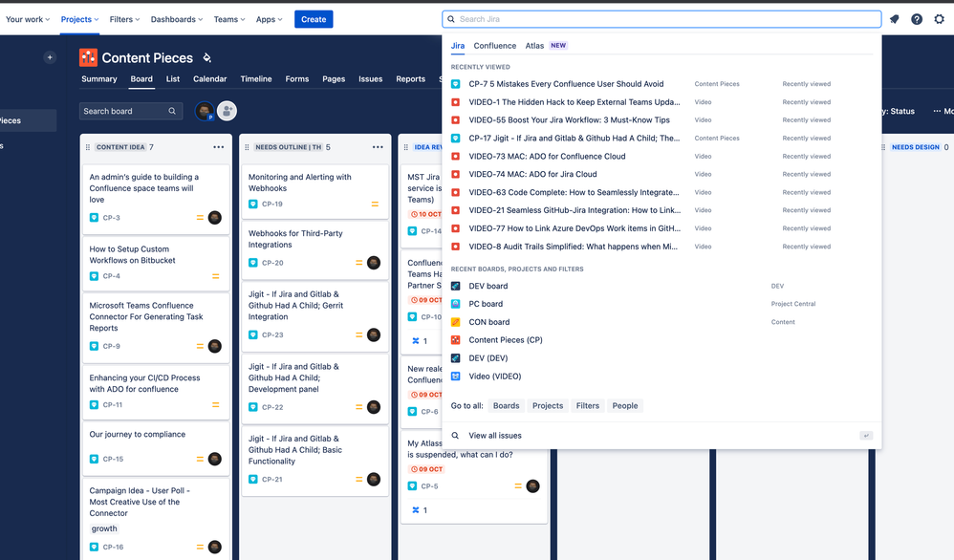Click the assignee avatar on card CP-3
This screenshot has height=560, width=954.
(215, 218)
